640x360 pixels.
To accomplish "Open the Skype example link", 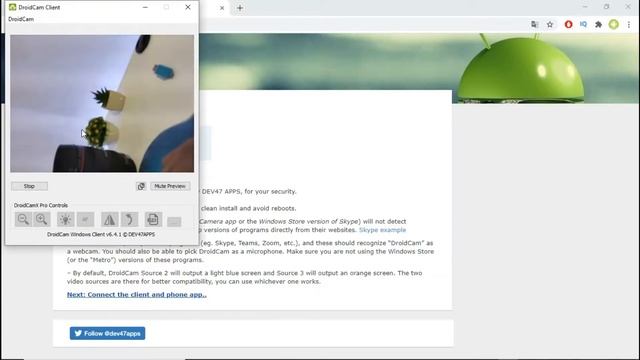I will tap(382, 230).
